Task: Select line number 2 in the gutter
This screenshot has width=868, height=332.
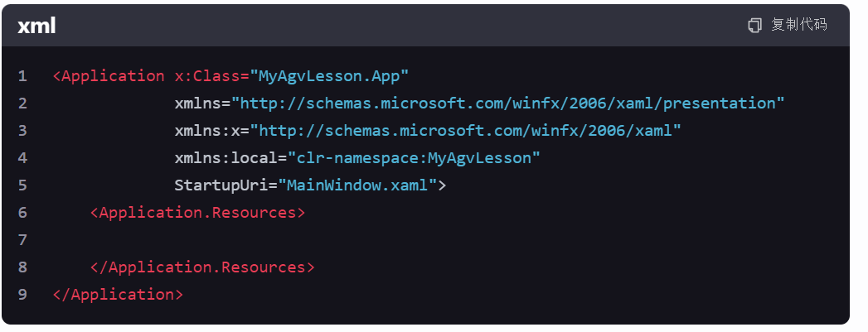Action: (22, 103)
